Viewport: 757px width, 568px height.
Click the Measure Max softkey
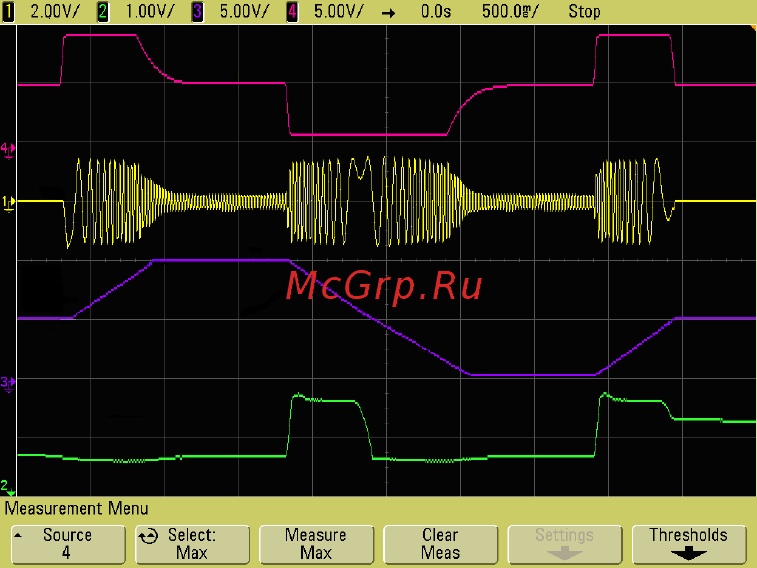316,544
